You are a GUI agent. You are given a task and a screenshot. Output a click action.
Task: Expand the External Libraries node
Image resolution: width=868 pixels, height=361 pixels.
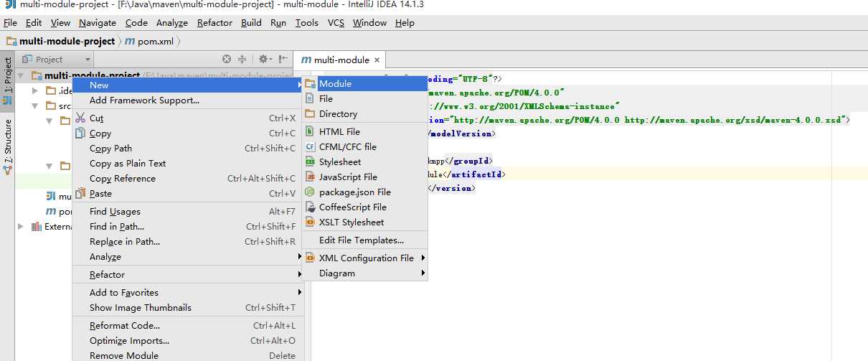tap(21, 226)
